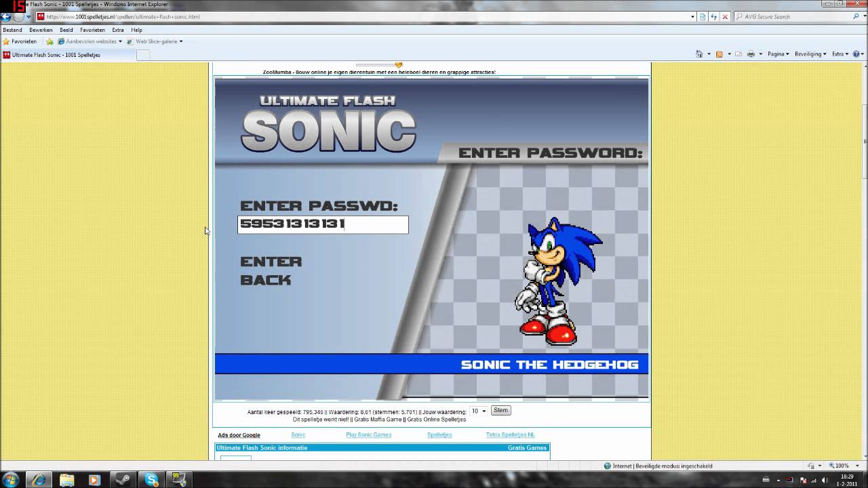Click the Gratis Maffia Game link
This screenshot has height=488, width=868.
tap(378, 420)
